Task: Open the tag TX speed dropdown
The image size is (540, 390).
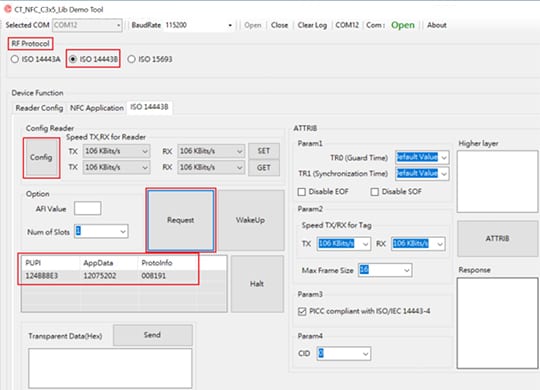Action: 344,244
